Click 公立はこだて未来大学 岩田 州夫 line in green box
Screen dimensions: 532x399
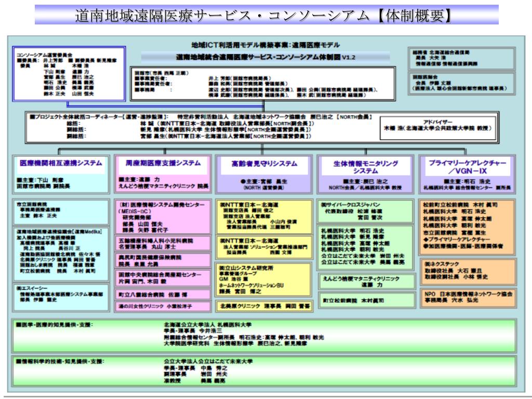(362, 256)
